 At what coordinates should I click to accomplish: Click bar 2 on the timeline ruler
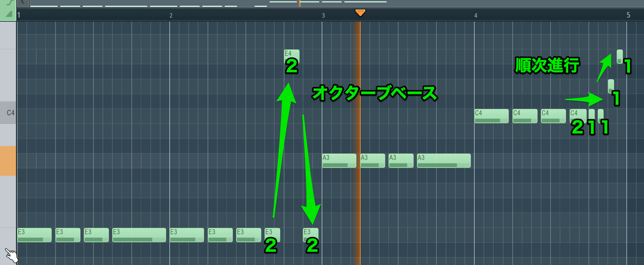[171, 15]
